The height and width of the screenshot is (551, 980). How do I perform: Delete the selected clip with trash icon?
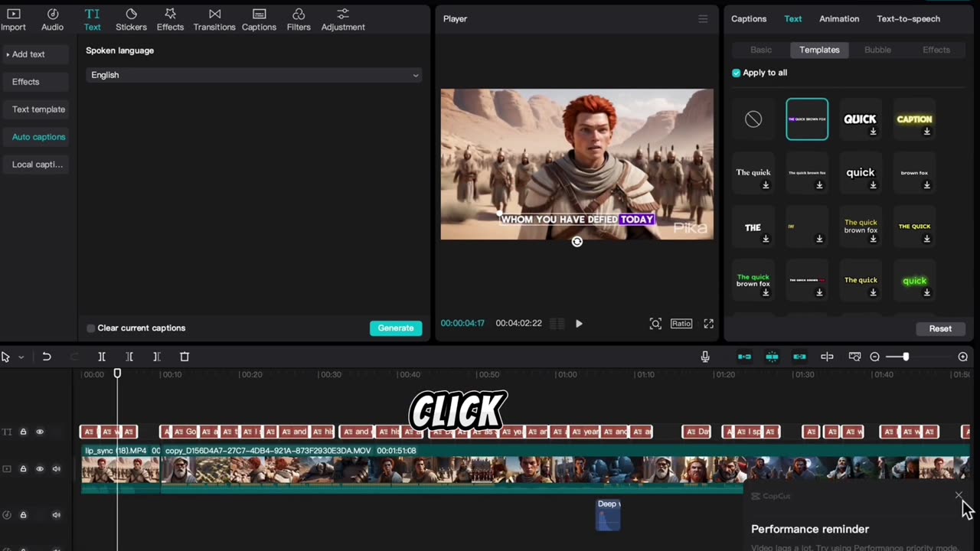coord(185,357)
